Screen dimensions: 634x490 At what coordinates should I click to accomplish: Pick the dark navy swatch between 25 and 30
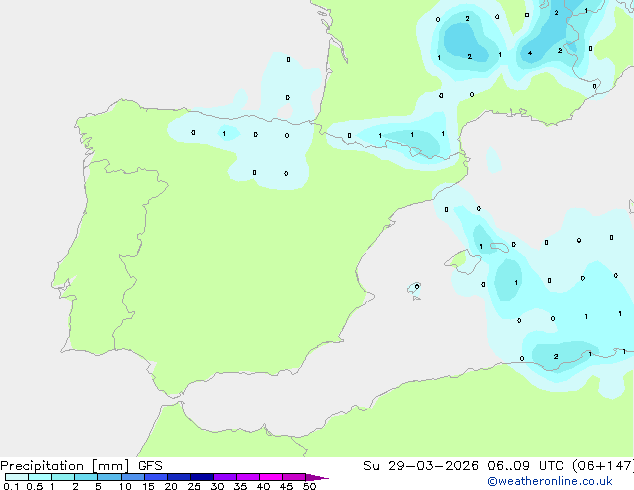[x=202, y=477]
